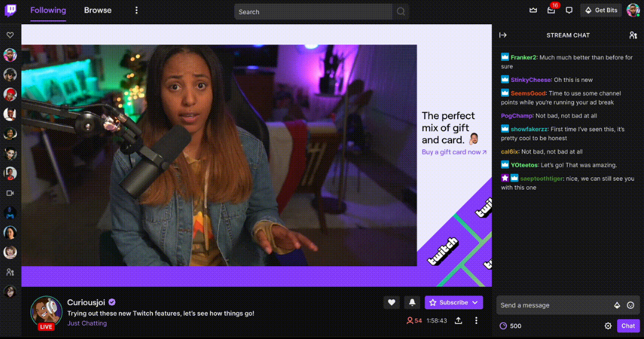
Task: Open the Whispers speech bubble icon
Action: 569,10
